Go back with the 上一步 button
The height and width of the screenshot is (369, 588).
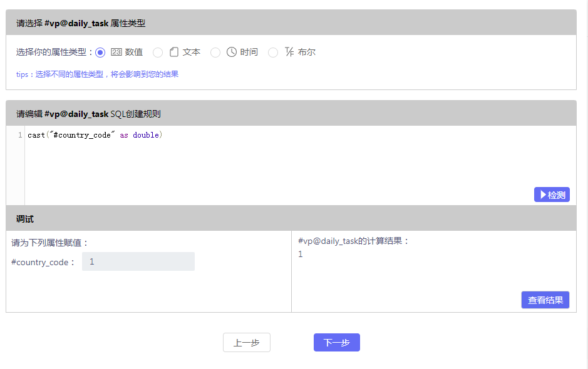click(247, 343)
